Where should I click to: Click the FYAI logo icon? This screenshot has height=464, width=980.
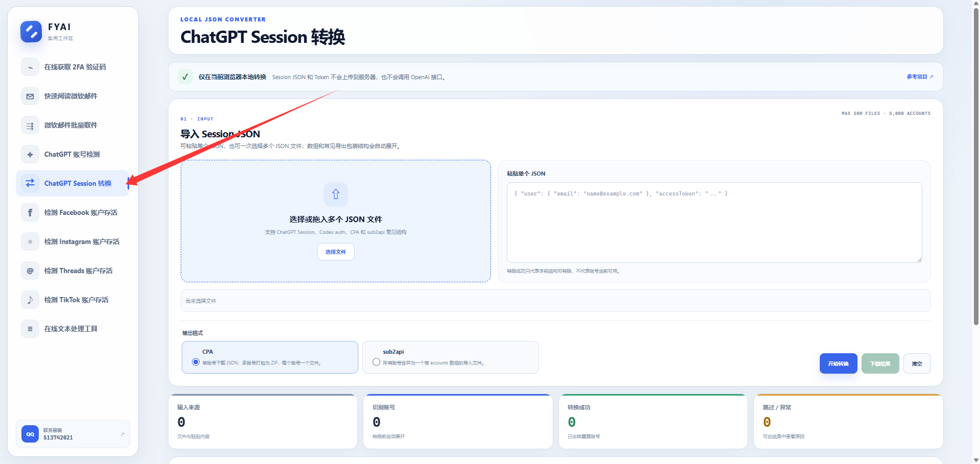point(31,32)
